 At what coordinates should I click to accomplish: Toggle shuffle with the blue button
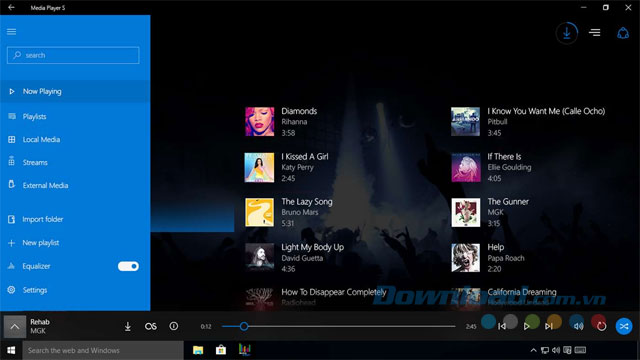[624, 326]
